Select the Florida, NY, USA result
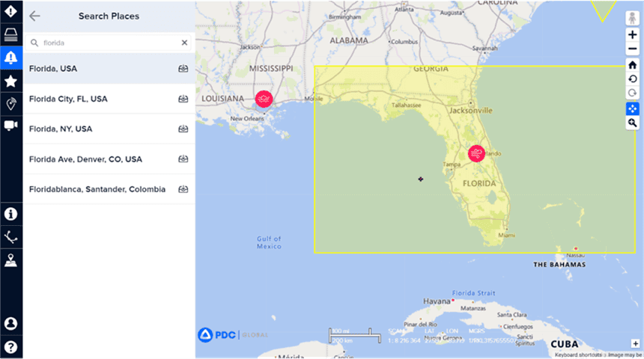 tap(109, 129)
